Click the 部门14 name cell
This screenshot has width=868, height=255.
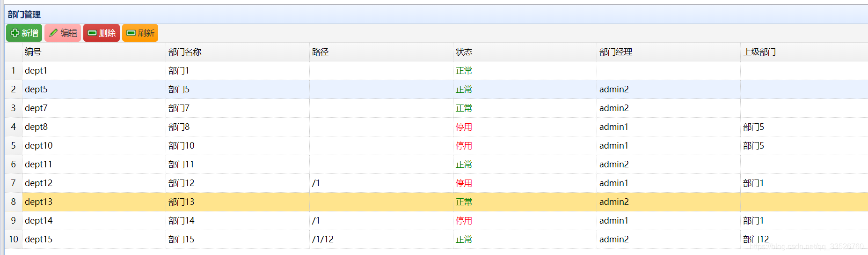(x=238, y=220)
